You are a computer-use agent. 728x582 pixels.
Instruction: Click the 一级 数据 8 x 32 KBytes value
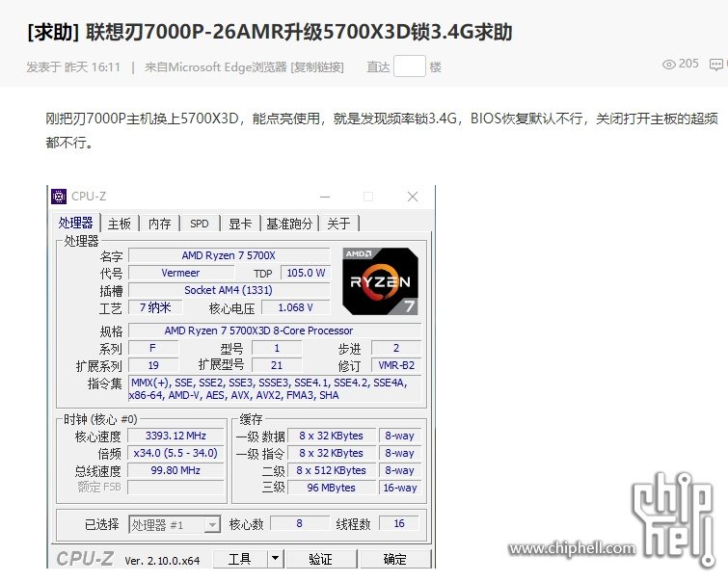point(332,436)
